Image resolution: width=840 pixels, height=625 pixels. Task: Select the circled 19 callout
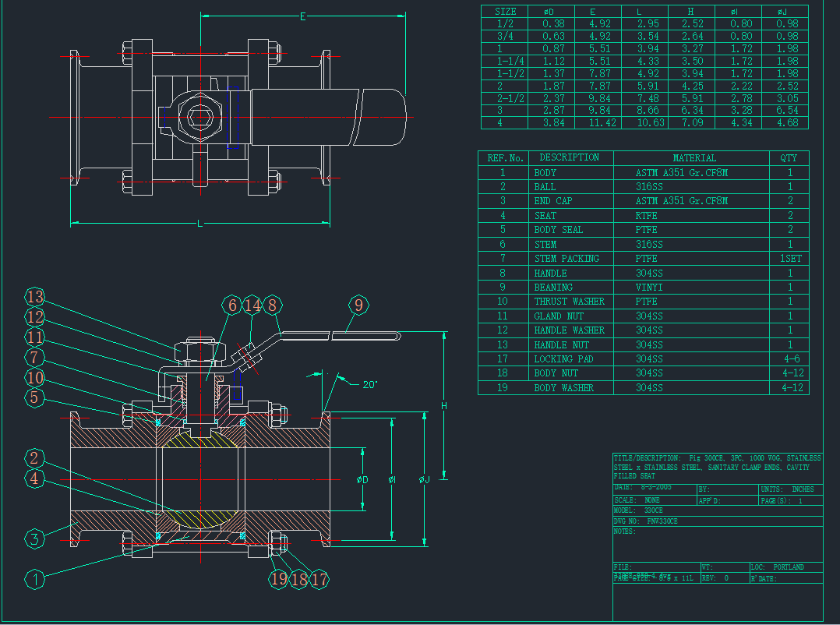coord(279,579)
